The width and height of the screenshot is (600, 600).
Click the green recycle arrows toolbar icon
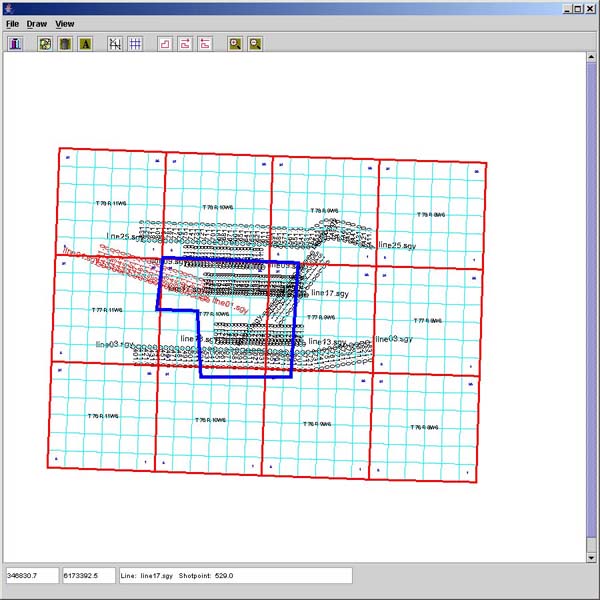click(x=45, y=43)
